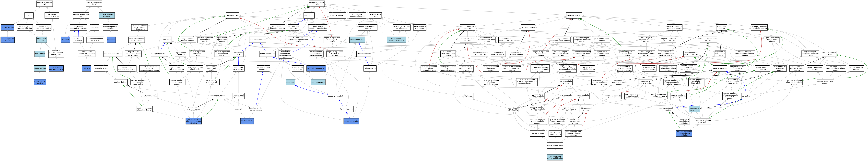868x161 pixels.
Task: Select the cell cycle node
Action: tap(167, 40)
